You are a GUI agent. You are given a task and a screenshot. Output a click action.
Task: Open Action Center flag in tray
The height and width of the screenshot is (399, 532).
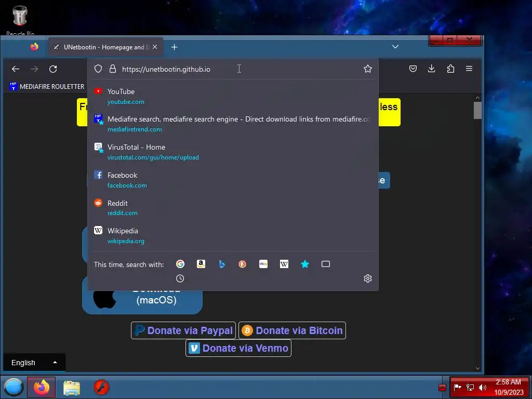coord(458,387)
